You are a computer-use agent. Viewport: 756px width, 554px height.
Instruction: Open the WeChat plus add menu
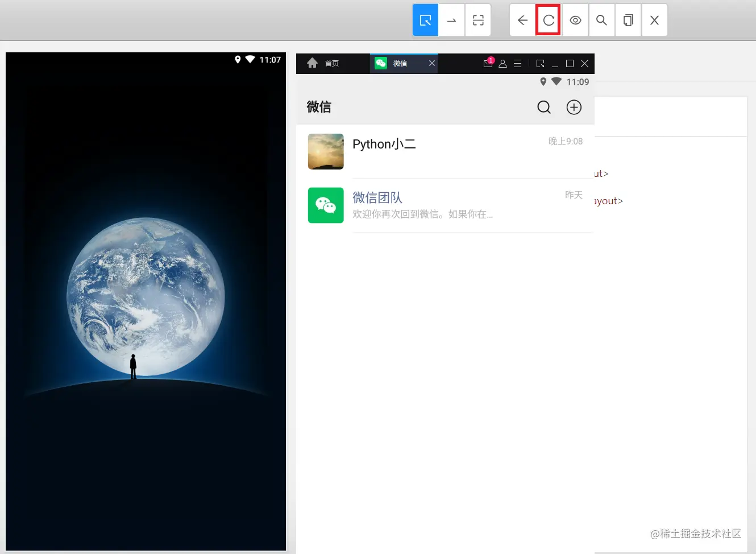coord(574,107)
